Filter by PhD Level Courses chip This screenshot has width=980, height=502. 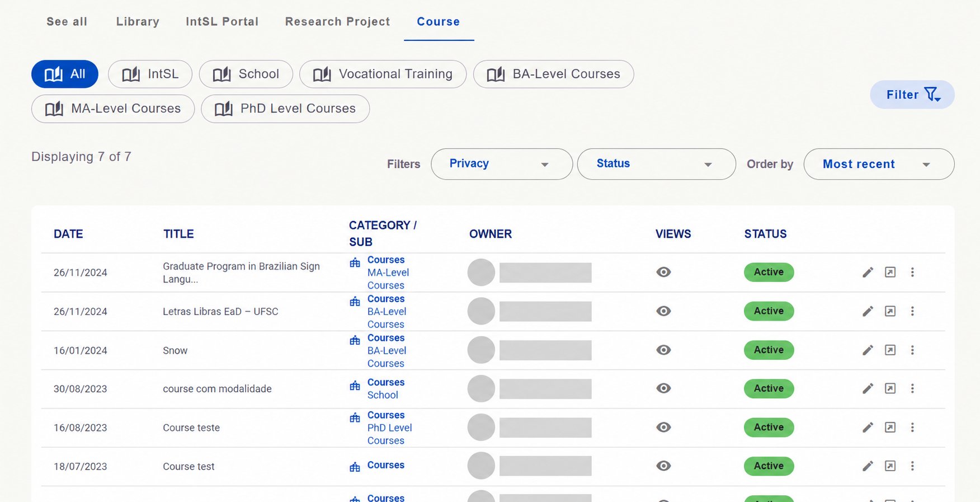click(x=285, y=109)
